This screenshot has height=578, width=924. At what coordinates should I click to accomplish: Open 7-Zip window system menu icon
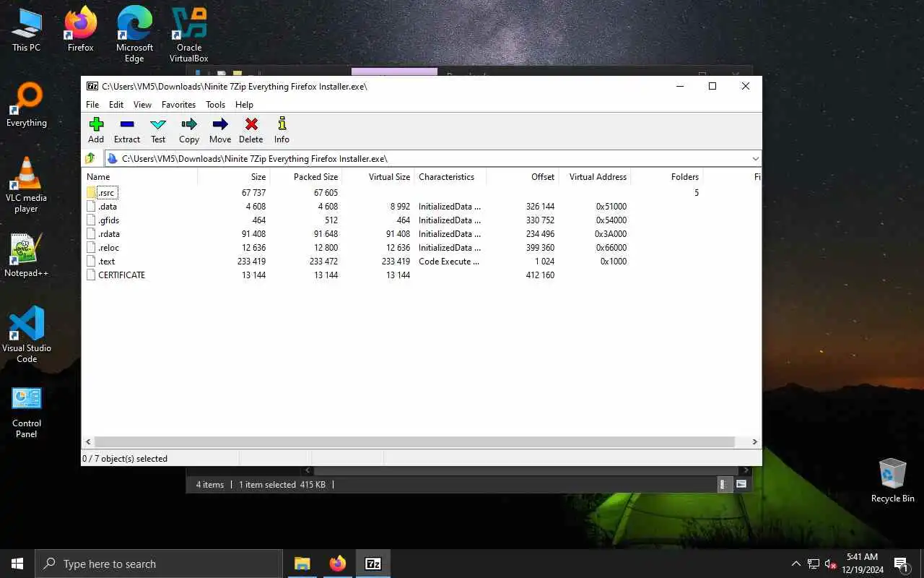tap(92, 86)
